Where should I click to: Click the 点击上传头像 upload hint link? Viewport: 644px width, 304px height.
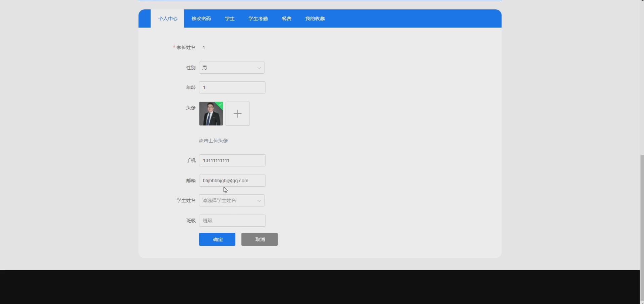(x=213, y=141)
